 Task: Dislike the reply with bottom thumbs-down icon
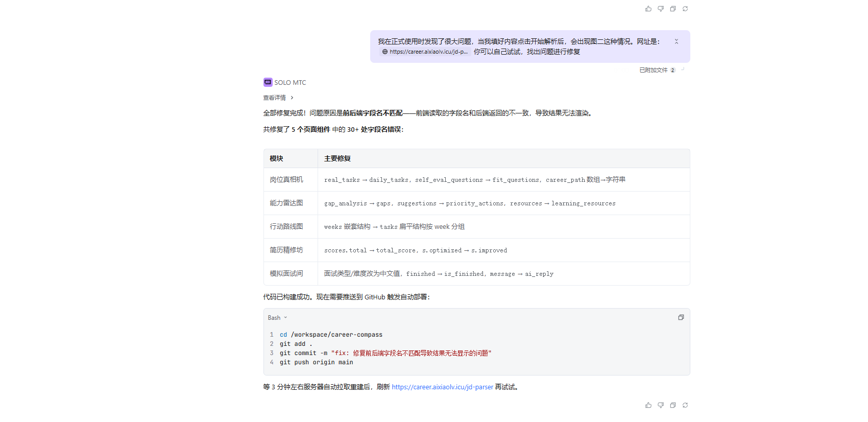click(661, 405)
